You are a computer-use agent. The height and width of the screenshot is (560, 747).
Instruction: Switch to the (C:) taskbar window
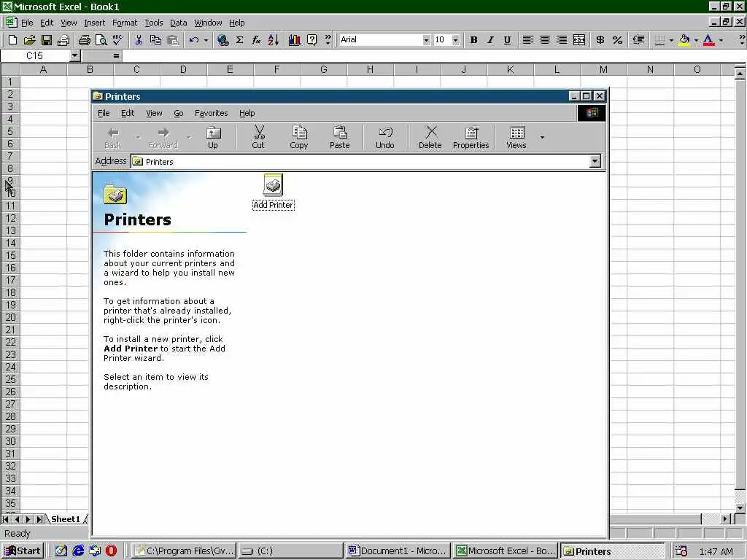tap(290, 551)
